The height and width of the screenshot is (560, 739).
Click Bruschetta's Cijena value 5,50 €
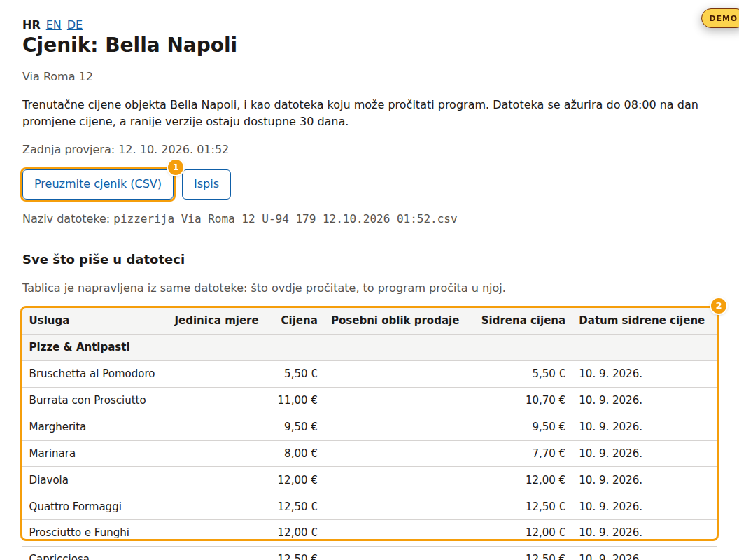point(301,374)
